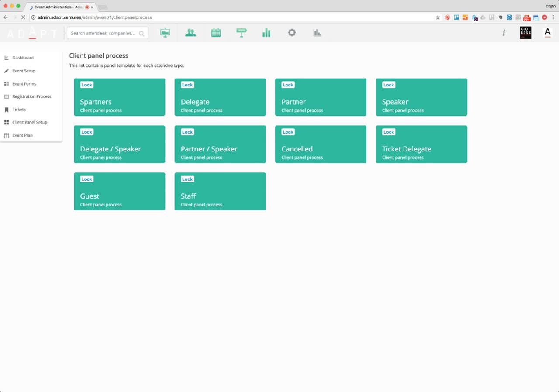Open the grey reports chart icon

pyautogui.click(x=317, y=33)
